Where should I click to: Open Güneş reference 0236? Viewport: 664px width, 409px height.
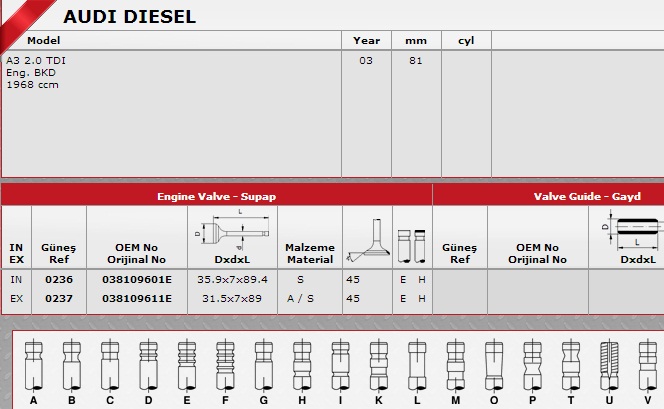[59, 280]
